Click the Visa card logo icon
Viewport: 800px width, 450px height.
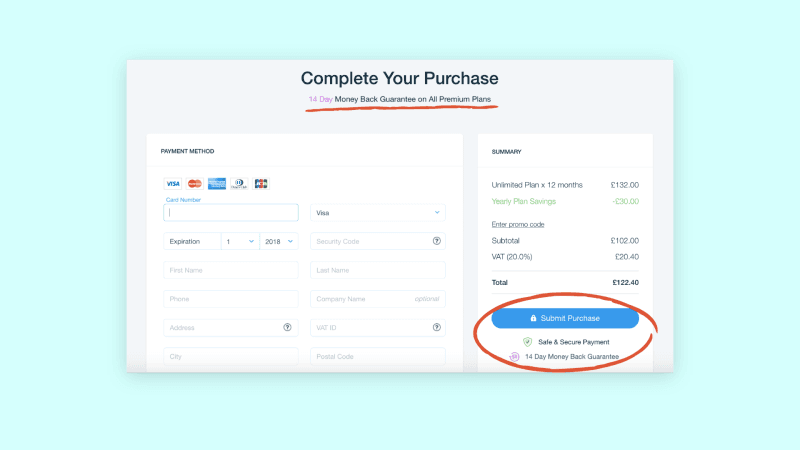172,184
